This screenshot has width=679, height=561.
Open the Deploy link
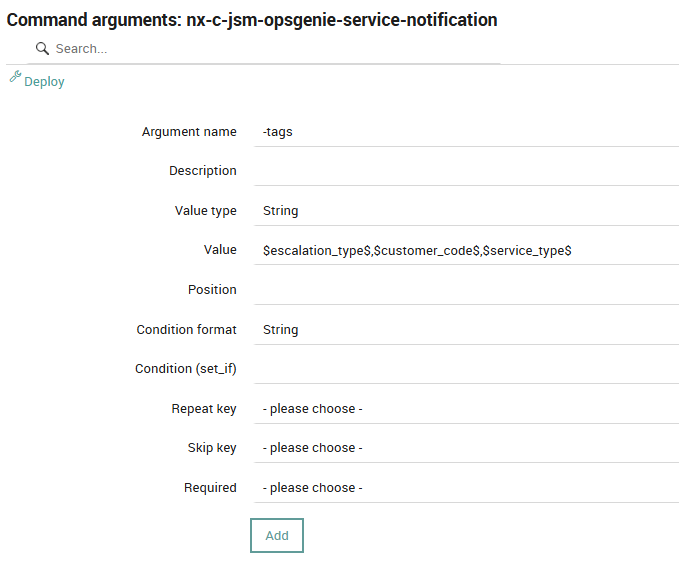tap(44, 82)
